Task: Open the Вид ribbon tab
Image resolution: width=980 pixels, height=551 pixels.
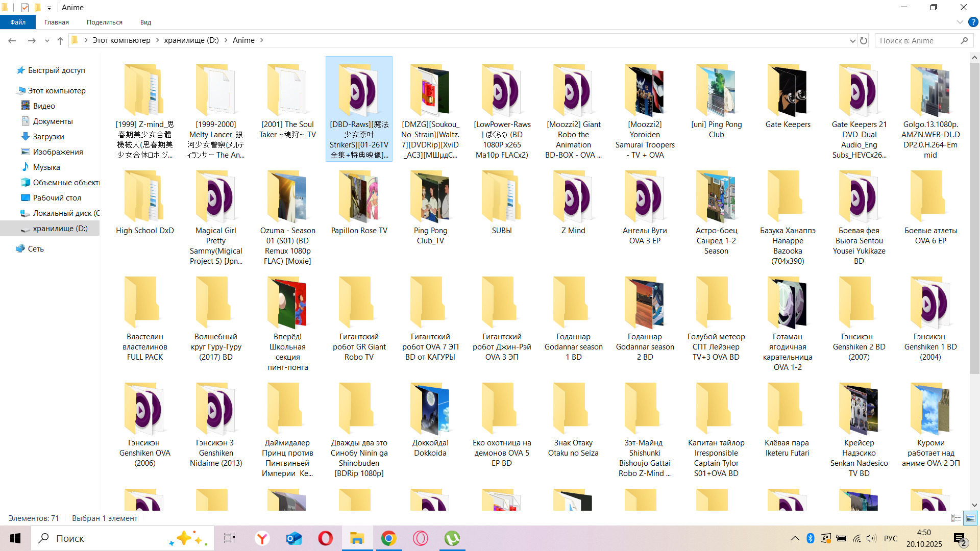Action: [145, 22]
